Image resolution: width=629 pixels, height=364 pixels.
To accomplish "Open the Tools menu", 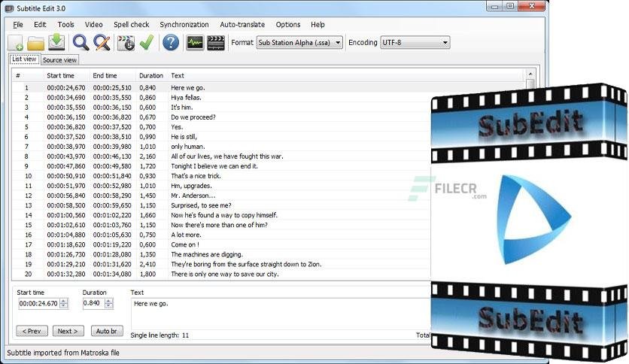I will click(x=65, y=25).
